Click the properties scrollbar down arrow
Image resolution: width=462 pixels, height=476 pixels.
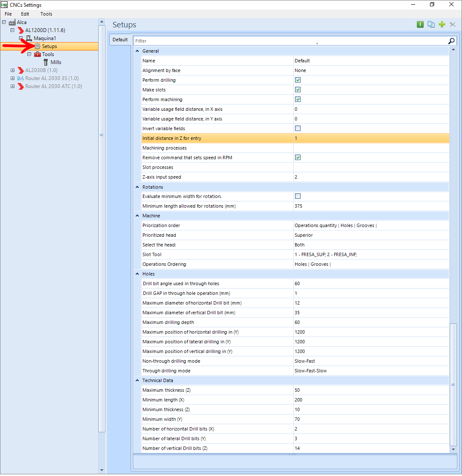click(453, 449)
